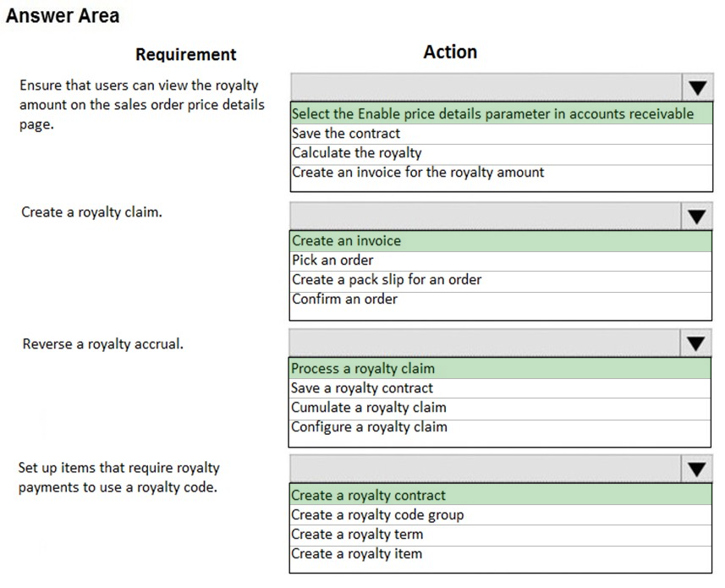Viewport: 725px width, 588px height.
Task: Select 'Calculate the royalty' option
Action: click(x=502, y=153)
